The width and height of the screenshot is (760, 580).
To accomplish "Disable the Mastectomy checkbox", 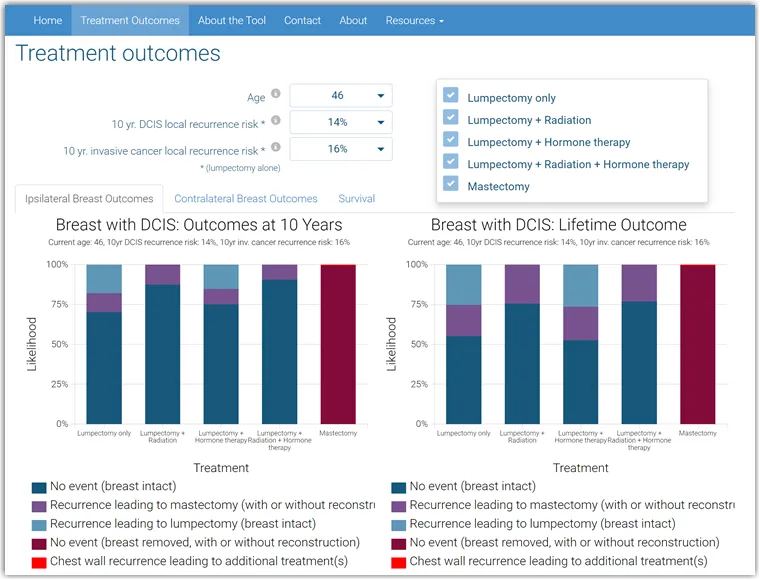I will (451, 185).
